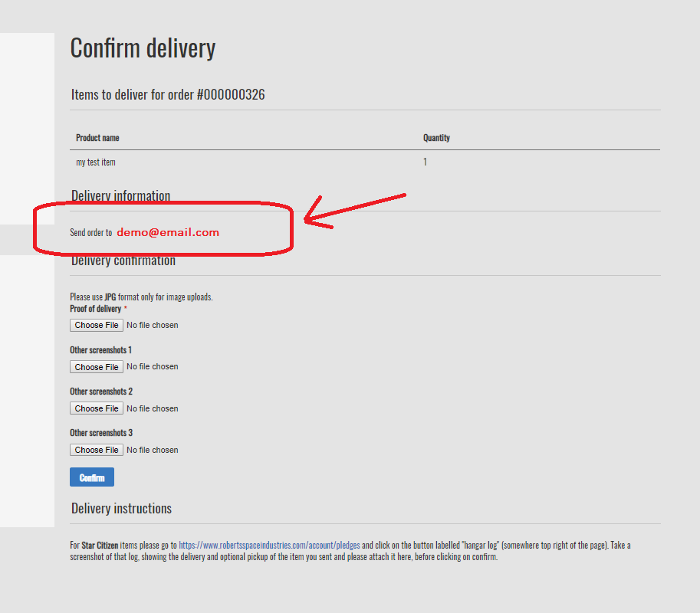Click the Product name column header
700x613 pixels.
97,138
